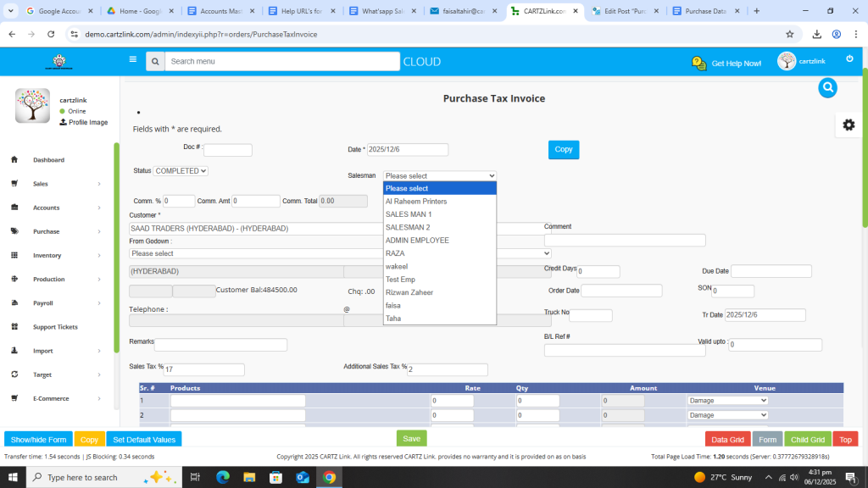Open the first row Venue Damage dropdown
Viewport: 868px width, 488px height.
click(727, 401)
